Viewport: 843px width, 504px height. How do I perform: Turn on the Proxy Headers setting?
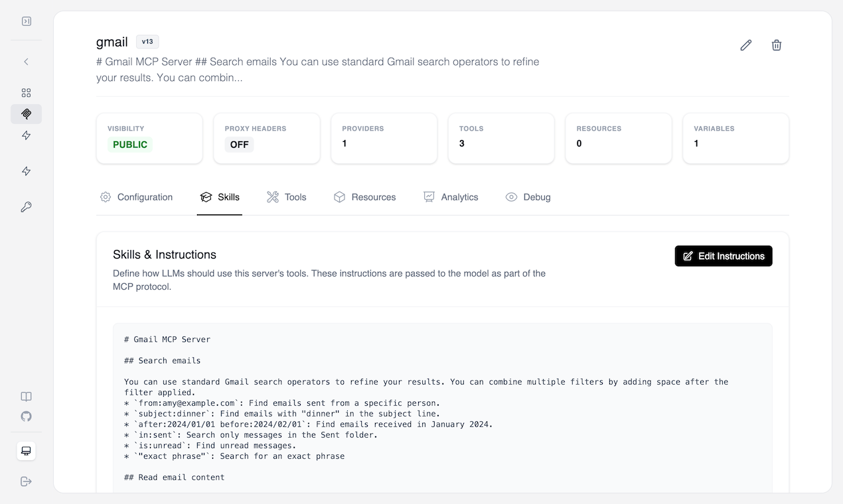(x=239, y=144)
